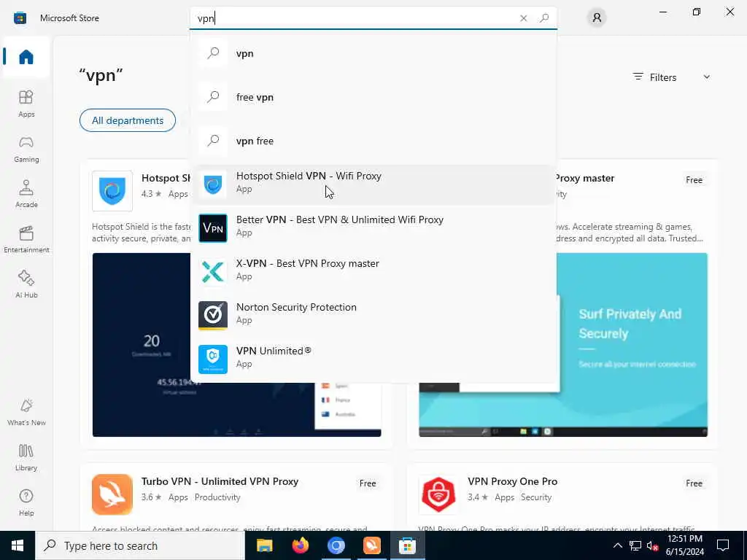Choose the "free vpn" search suggestion
The image size is (747, 560).
(373, 97)
